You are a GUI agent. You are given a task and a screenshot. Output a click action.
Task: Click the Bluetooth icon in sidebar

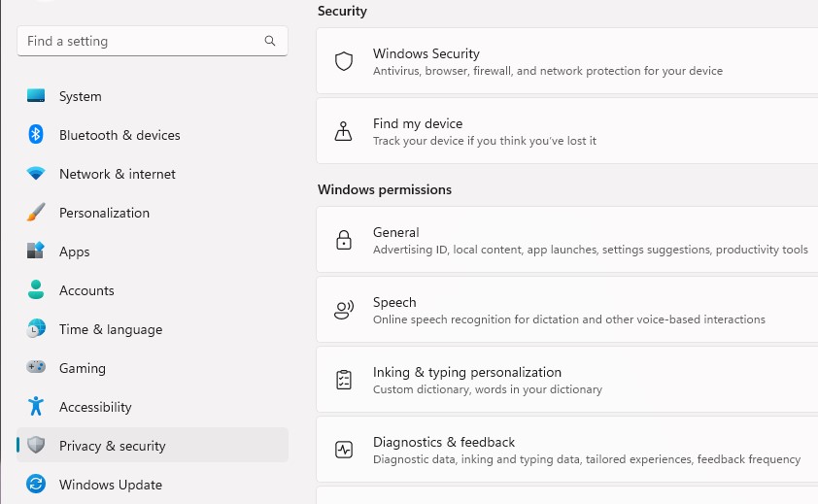click(x=36, y=135)
